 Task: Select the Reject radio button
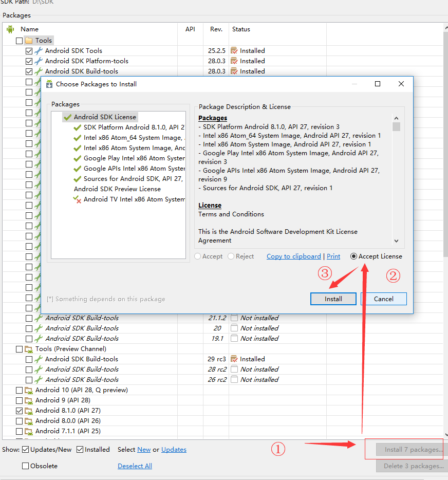pyautogui.click(x=231, y=256)
